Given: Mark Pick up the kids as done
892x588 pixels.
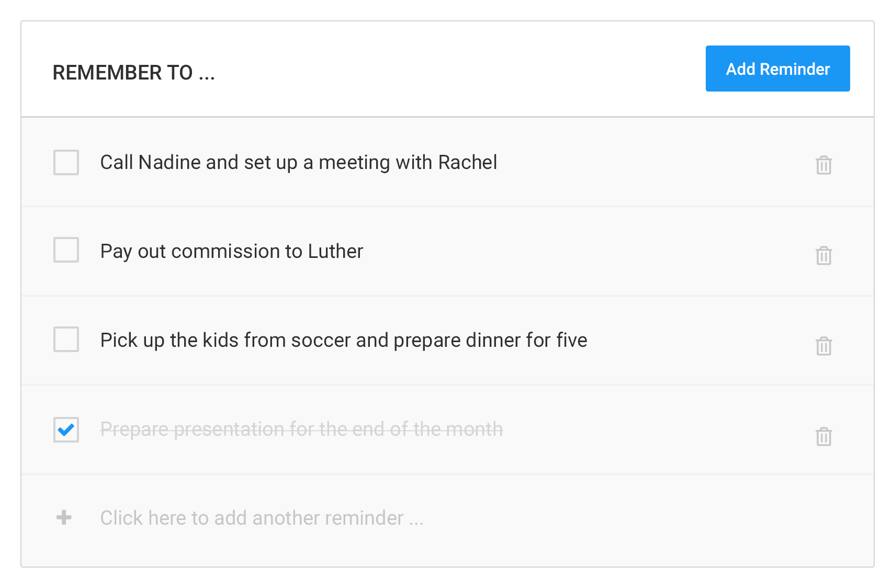Looking at the screenshot, I should 66,339.
